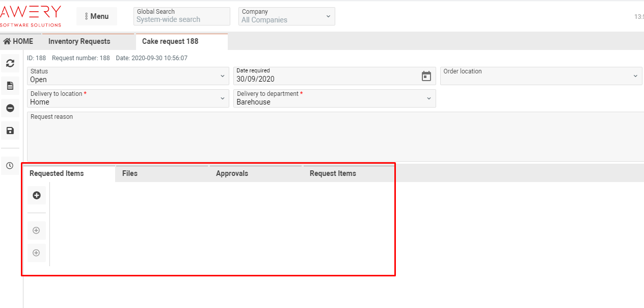The height and width of the screenshot is (308, 644).
Task: Go to the HOME tab
Action: (18, 41)
